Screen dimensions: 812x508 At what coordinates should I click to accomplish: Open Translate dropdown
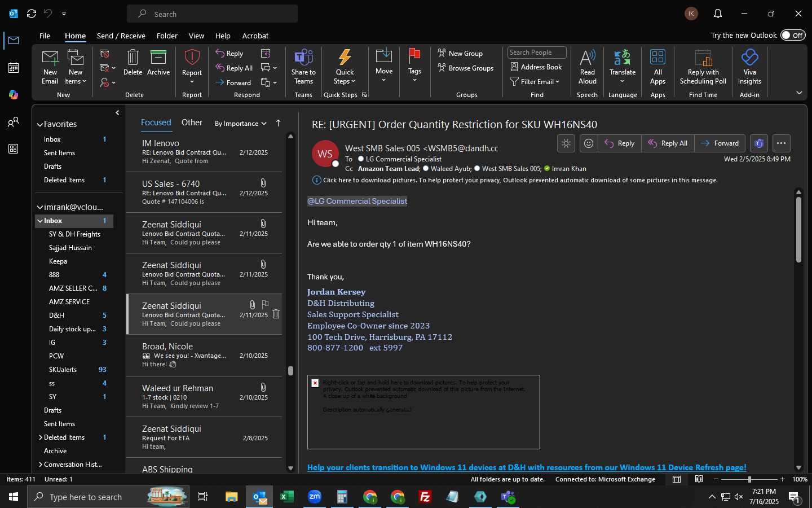pyautogui.click(x=623, y=67)
